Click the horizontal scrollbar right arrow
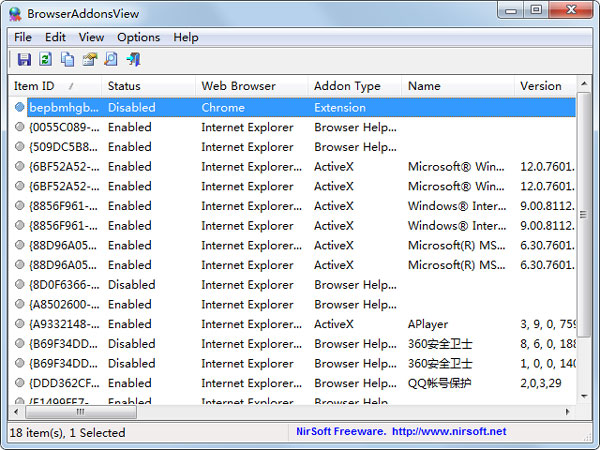The width and height of the screenshot is (600, 450). point(568,412)
